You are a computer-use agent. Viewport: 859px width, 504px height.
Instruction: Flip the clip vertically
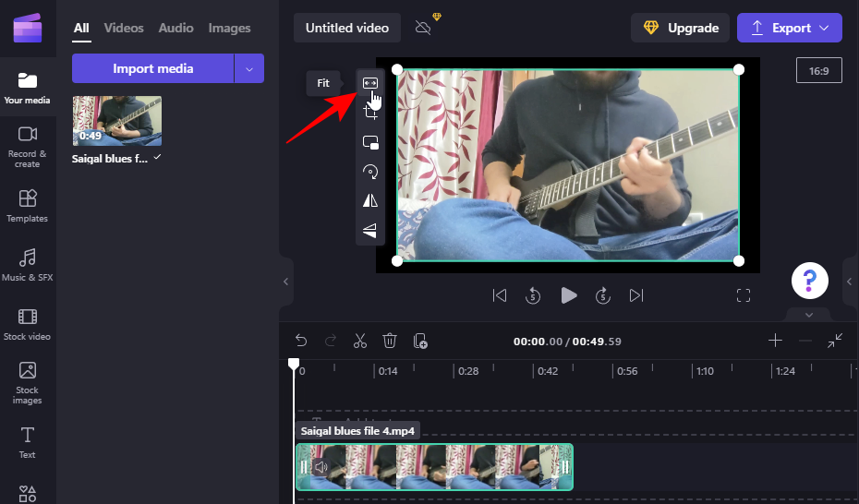point(370,231)
